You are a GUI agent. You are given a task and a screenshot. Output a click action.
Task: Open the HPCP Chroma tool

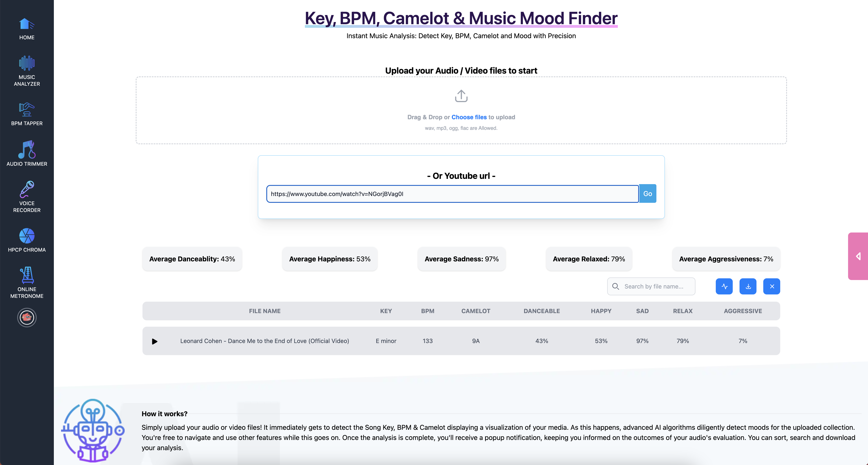click(27, 240)
